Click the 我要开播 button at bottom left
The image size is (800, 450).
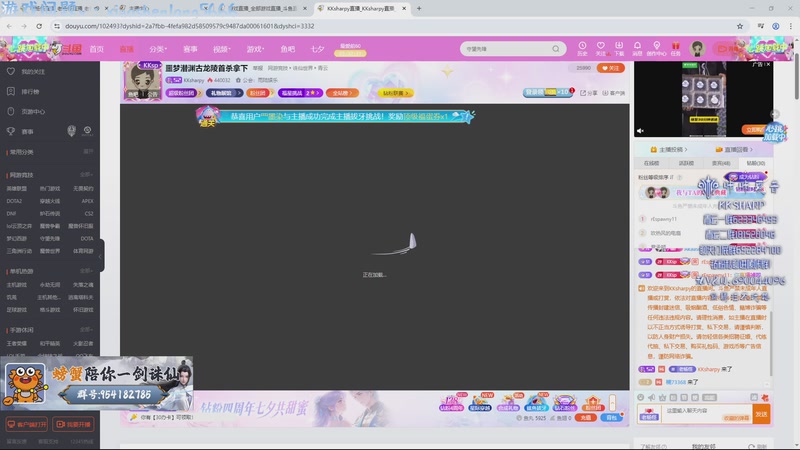(x=73, y=424)
